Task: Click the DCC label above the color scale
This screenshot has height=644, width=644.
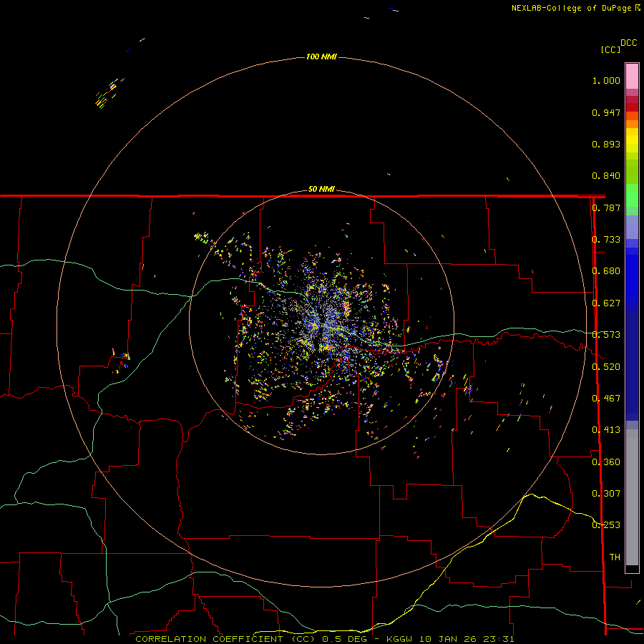Action: point(629,43)
